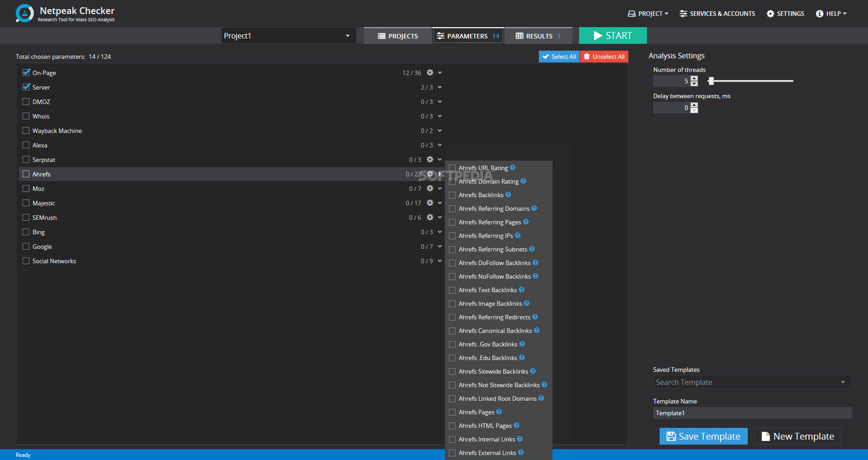Expand the On-Page group chevron
This screenshot has height=460, width=868.
click(439, 72)
